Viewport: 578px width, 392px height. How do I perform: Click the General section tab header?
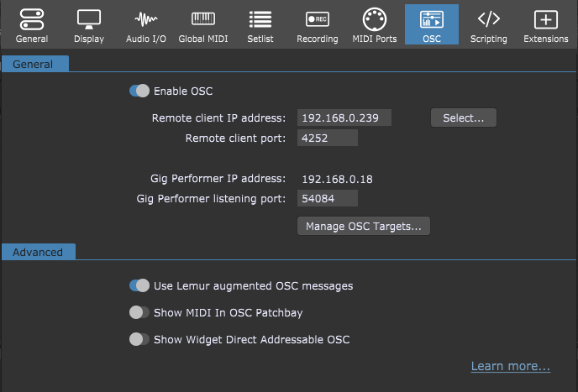point(35,64)
